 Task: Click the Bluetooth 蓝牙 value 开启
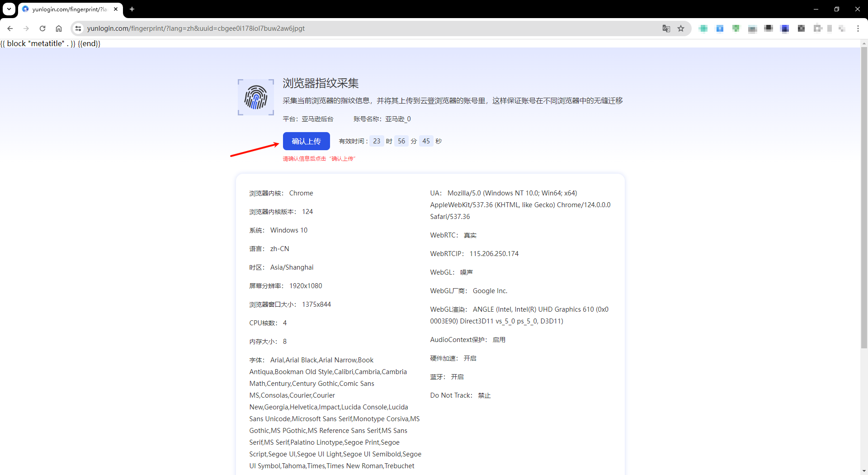(458, 377)
